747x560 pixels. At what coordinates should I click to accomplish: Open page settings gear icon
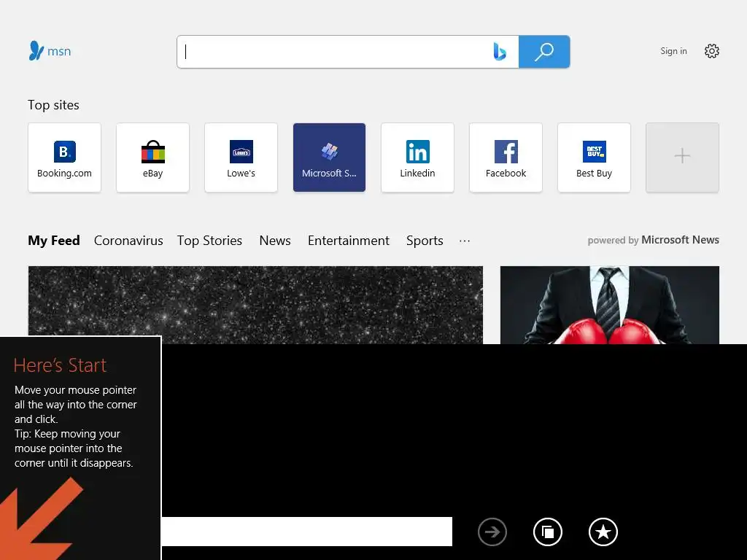pyautogui.click(x=712, y=51)
